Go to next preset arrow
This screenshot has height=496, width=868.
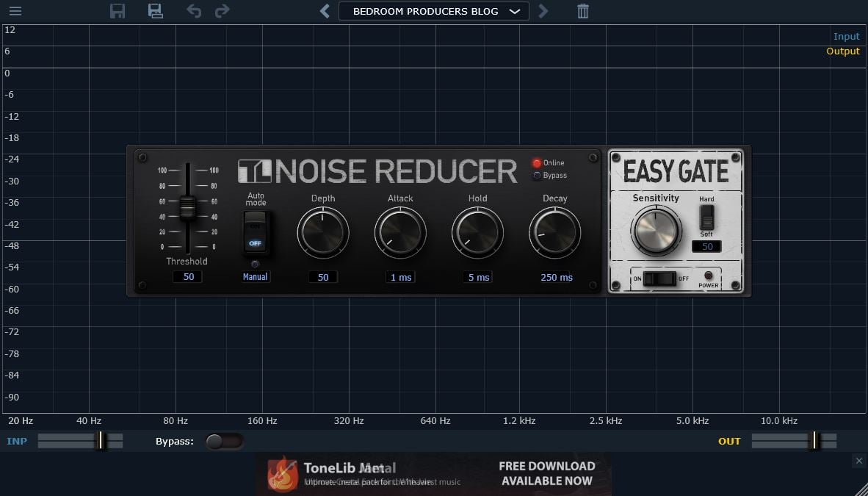(x=543, y=11)
